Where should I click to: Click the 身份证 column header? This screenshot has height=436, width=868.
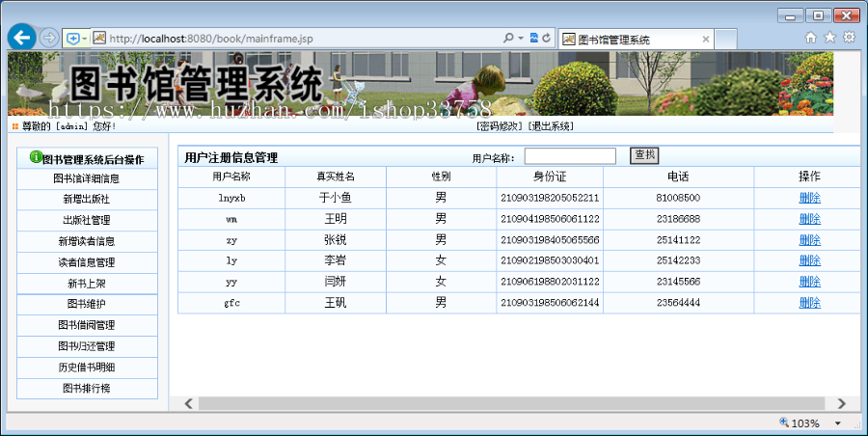pos(550,177)
